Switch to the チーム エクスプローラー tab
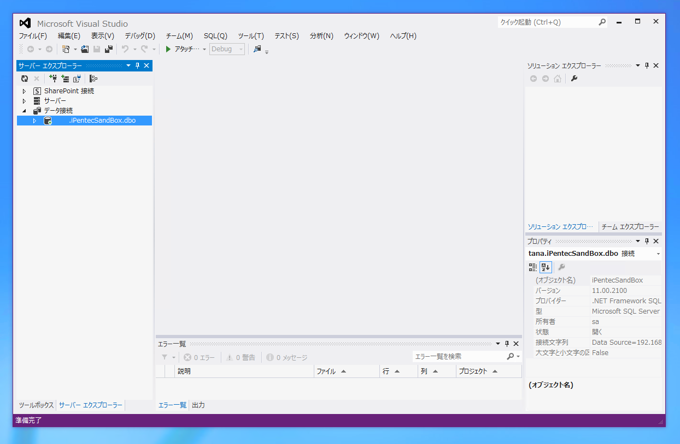 click(x=630, y=227)
